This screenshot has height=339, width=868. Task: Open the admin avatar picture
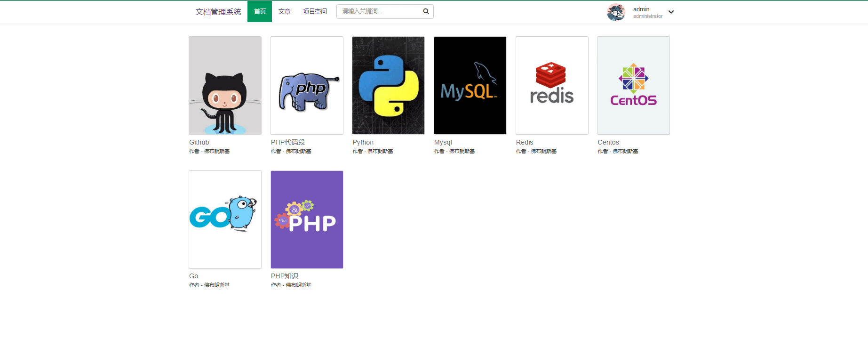click(x=616, y=12)
